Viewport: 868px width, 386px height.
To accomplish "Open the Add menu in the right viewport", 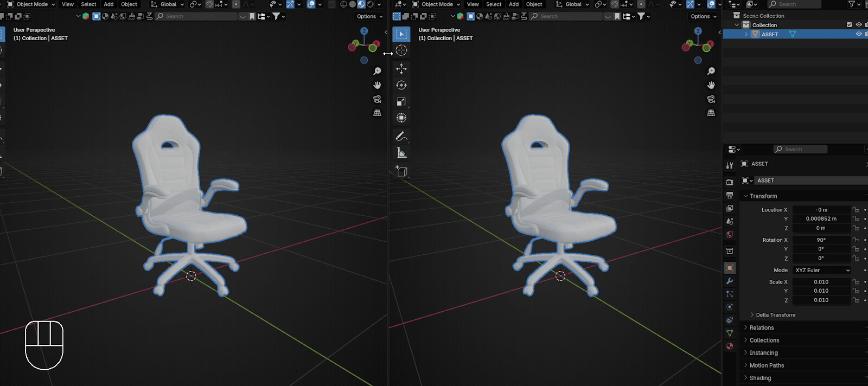I will point(513,4).
